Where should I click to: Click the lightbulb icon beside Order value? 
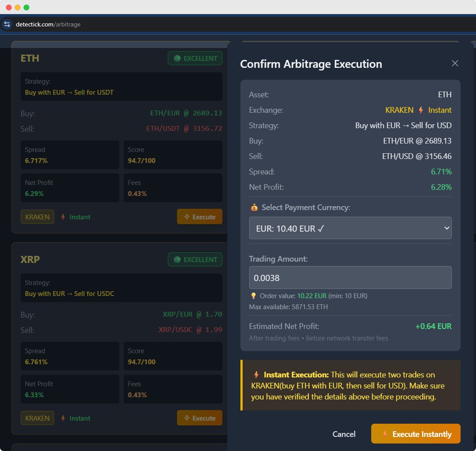(x=253, y=296)
